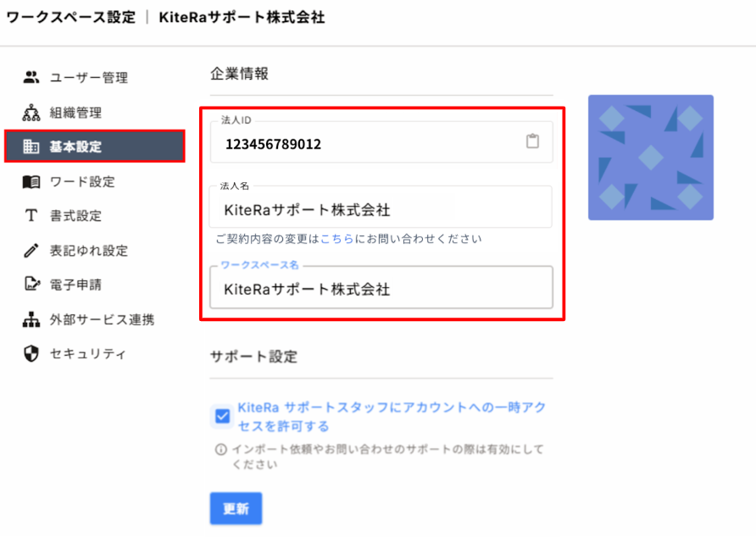The image size is (756, 537).
Task: Focus the ワークスペース名 input field
Action: [x=380, y=290]
